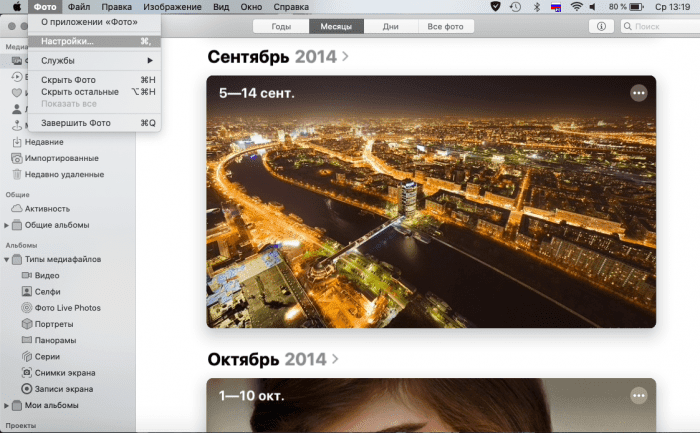Click the info button in toolbar
Screen dimensions: 700x433
[x=601, y=26]
